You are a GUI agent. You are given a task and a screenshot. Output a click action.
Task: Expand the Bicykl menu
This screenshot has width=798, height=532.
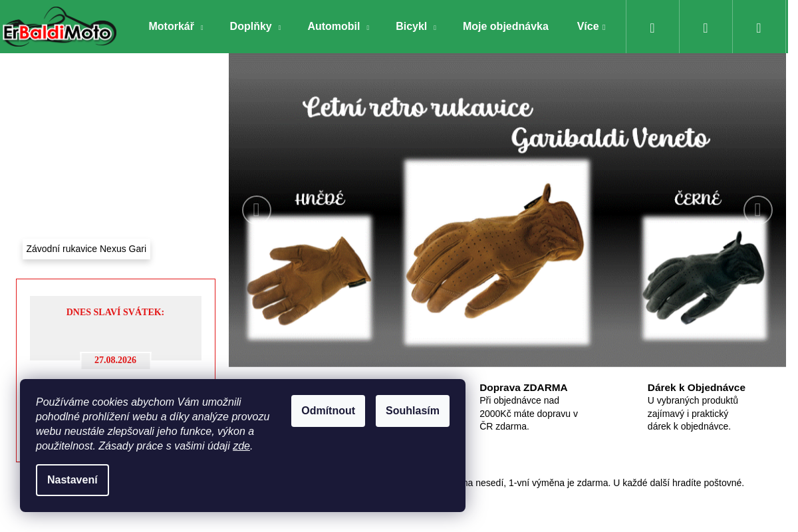point(416,27)
